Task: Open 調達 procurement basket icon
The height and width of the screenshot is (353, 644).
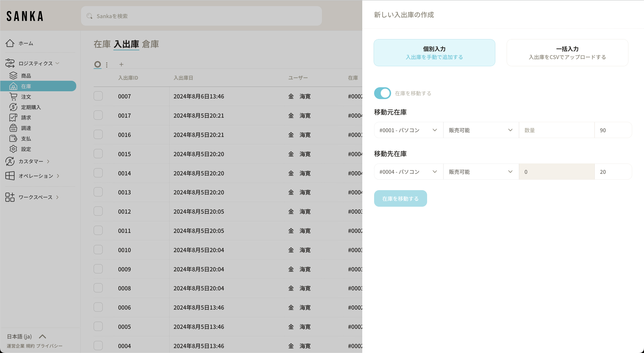Action: [x=13, y=128]
